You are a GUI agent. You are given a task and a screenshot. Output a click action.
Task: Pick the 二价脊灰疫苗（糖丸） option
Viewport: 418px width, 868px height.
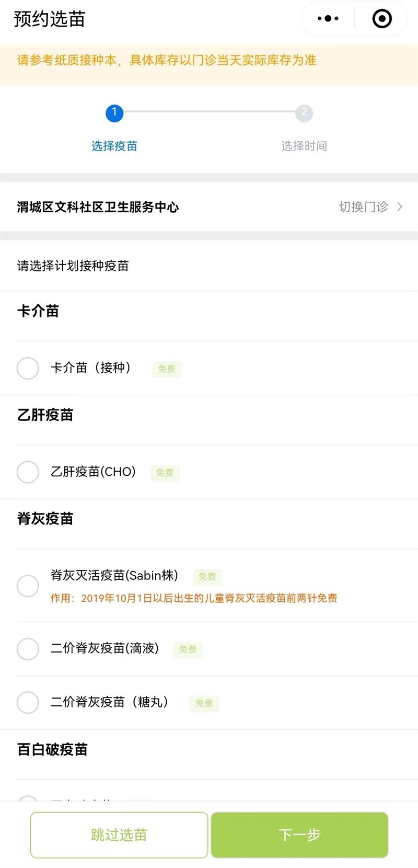pyautogui.click(x=28, y=702)
